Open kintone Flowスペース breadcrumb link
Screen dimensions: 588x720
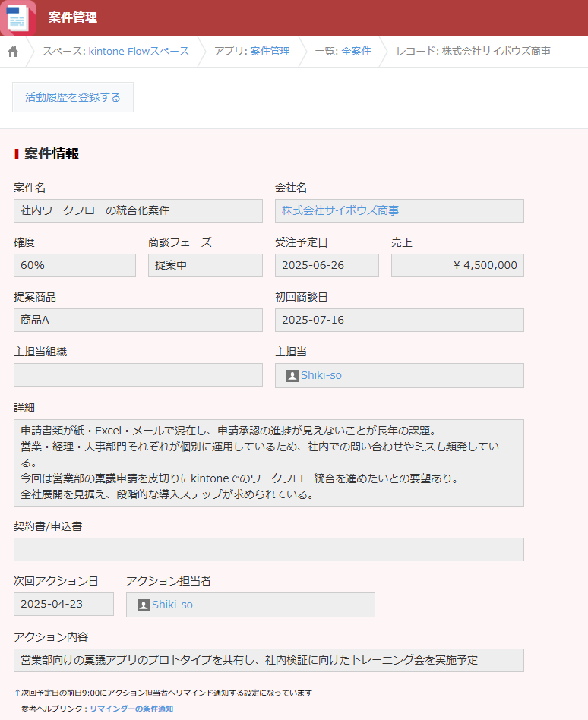139,52
